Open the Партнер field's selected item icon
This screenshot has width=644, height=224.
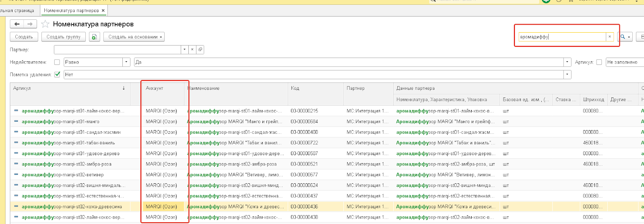click(x=200, y=50)
